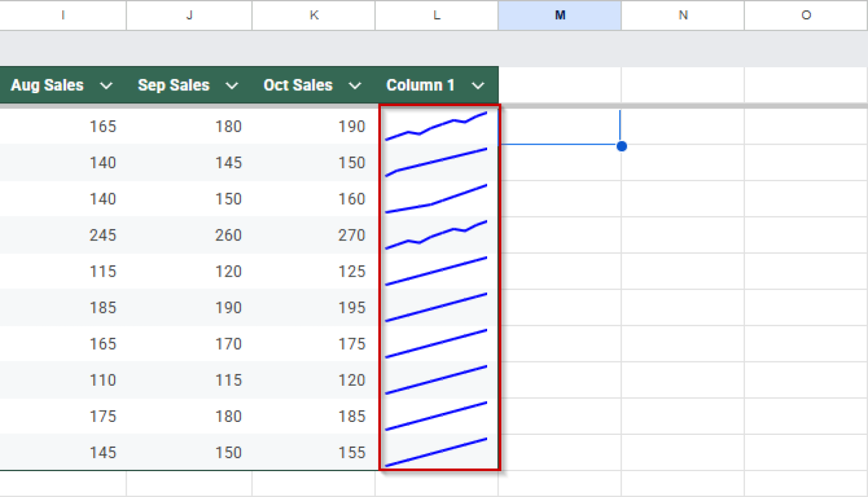Click the cell containing value 110
The height and width of the screenshot is (497, 868).
tap(103, 380)
